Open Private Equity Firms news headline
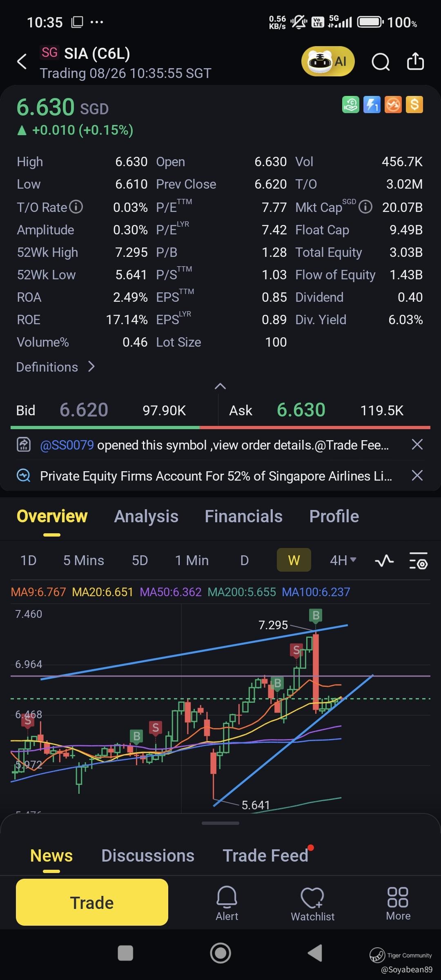This screenshot has height=980, width=441. [x=216, y=476]
